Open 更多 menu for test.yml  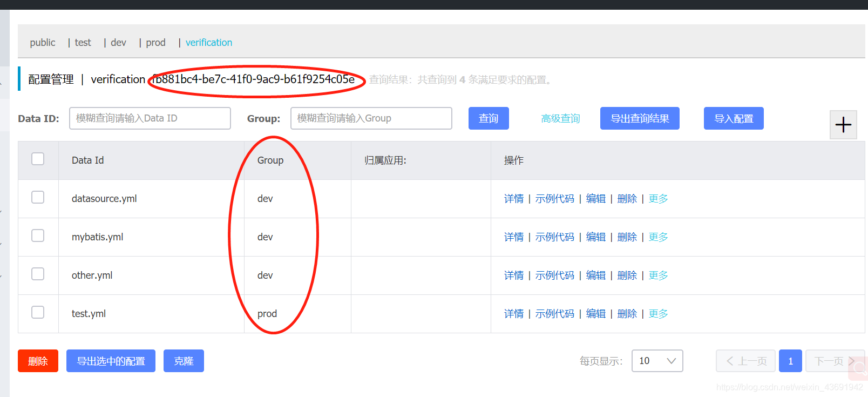pos(659,314)
